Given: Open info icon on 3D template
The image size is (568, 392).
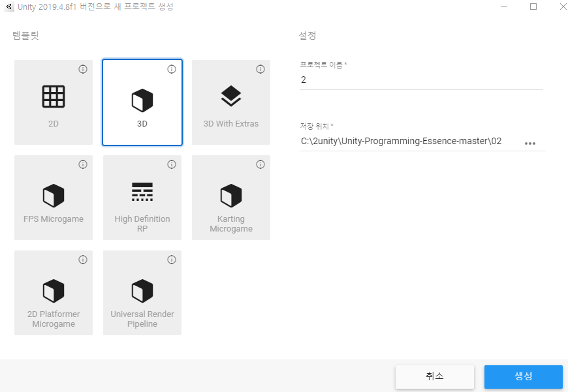Looking at the screenshot, I should pos(172,69).
